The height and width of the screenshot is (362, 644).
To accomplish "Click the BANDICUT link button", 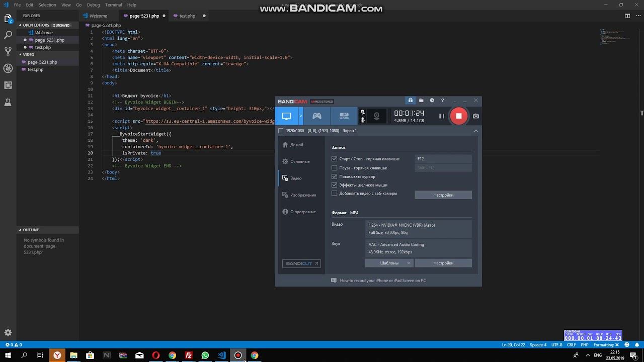I will (x=301, y=263).
